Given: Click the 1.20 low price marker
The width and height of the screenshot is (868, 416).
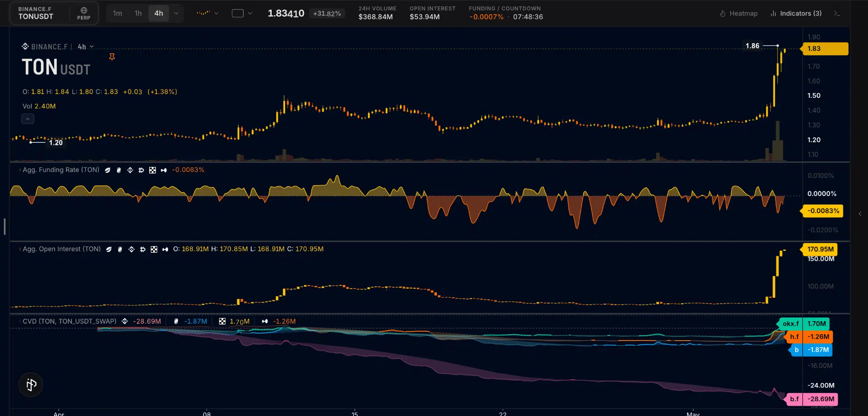Looking at the screenshot, I should point(56,143).
